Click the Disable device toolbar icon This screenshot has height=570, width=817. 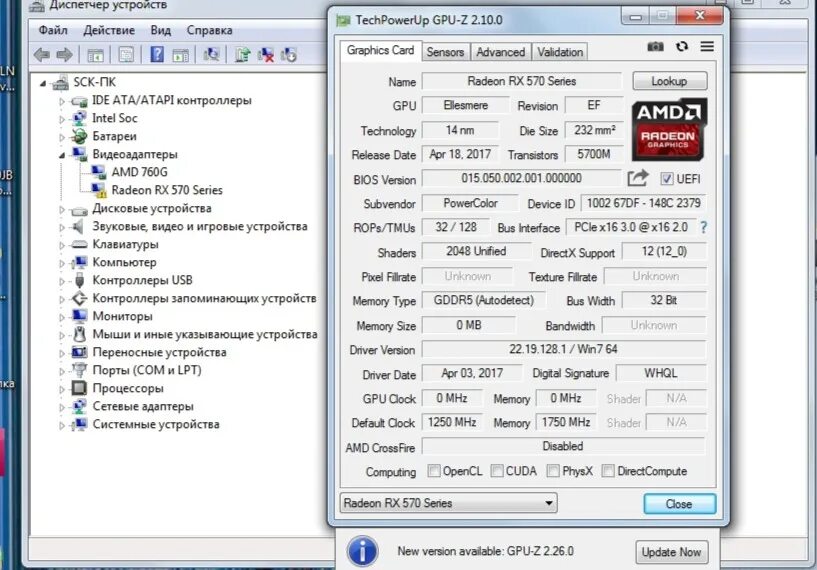pos(289,54)
